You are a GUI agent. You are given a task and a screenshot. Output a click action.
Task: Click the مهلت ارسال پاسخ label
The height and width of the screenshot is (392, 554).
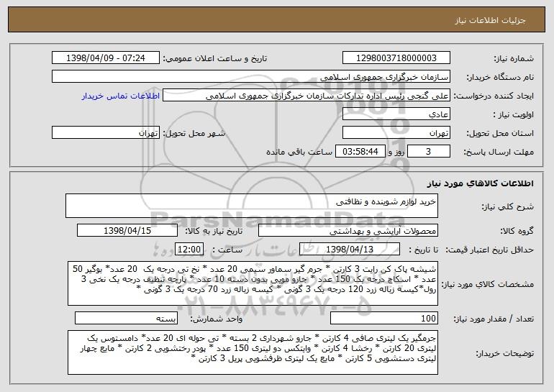point(499,152)
